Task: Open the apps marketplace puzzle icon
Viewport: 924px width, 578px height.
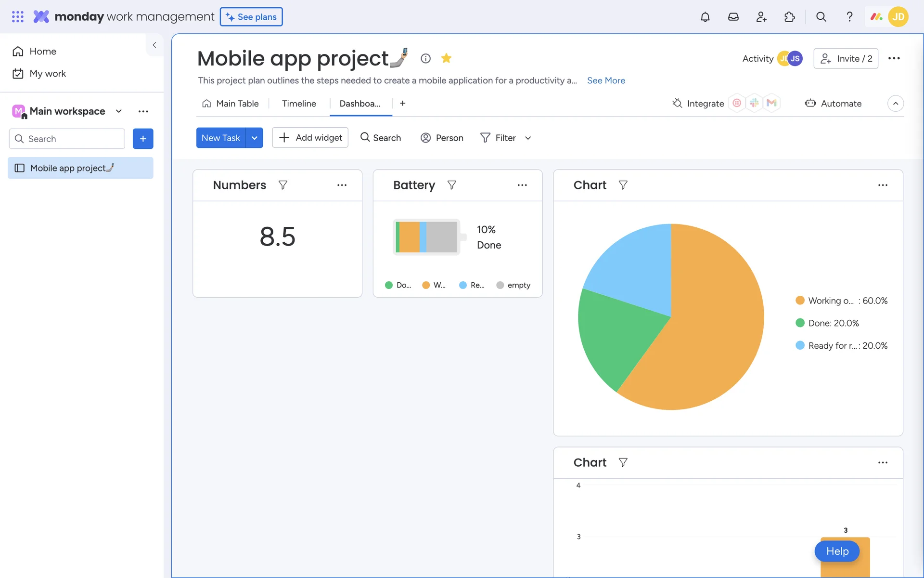Action: [789, 17]
